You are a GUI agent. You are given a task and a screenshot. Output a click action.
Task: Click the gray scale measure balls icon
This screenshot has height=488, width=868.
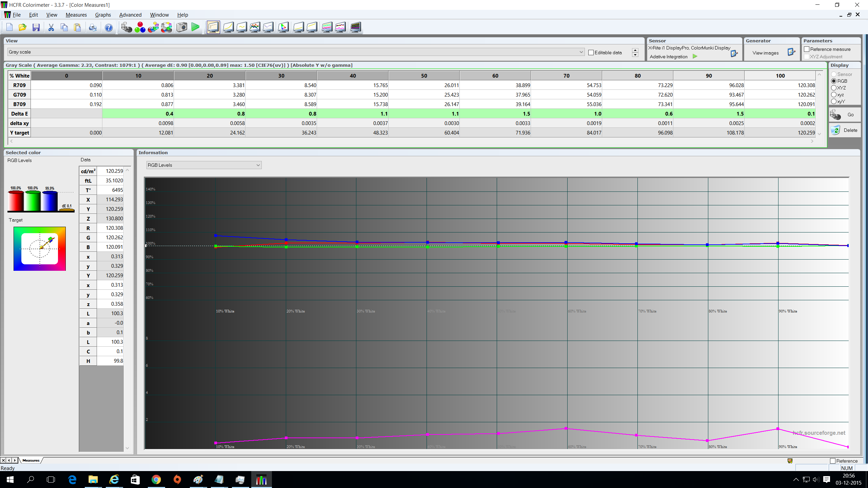click(x=126, y=27)
